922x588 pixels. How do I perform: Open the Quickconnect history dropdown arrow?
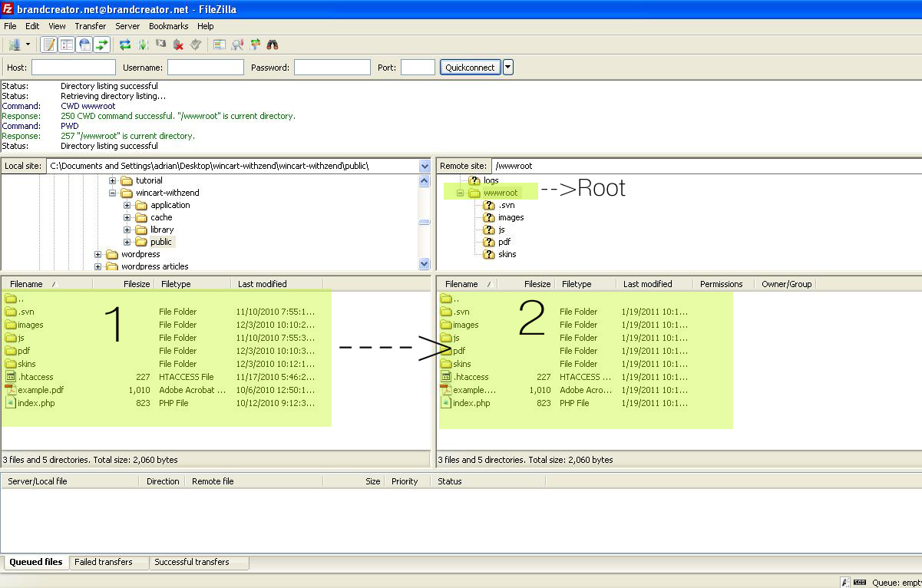tap(507, 68)
